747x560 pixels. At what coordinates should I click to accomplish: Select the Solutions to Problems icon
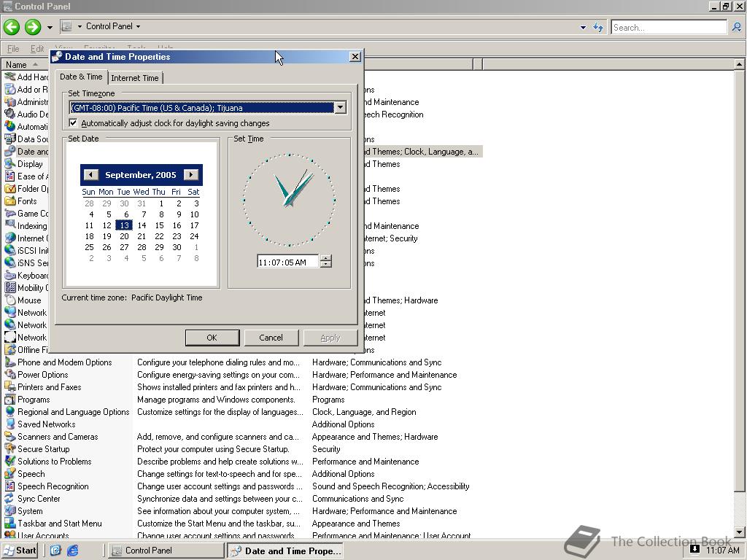[x=10, y=462]
